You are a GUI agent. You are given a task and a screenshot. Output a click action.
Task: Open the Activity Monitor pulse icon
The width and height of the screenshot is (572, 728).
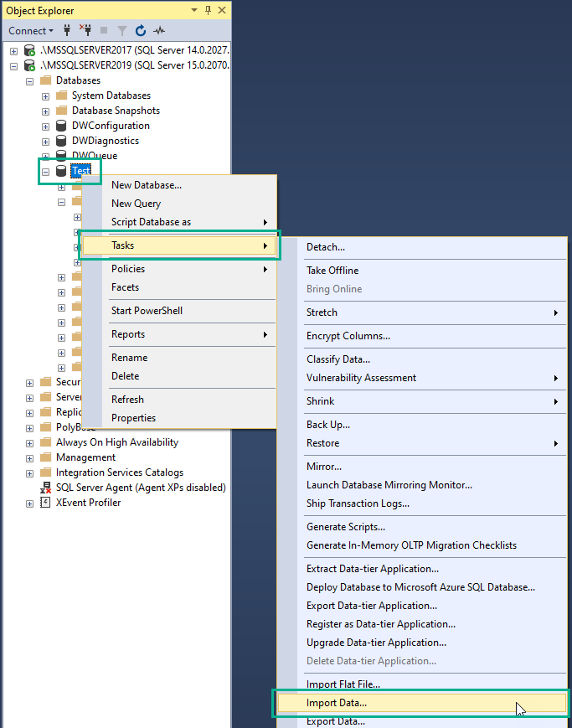click(159, 31)
